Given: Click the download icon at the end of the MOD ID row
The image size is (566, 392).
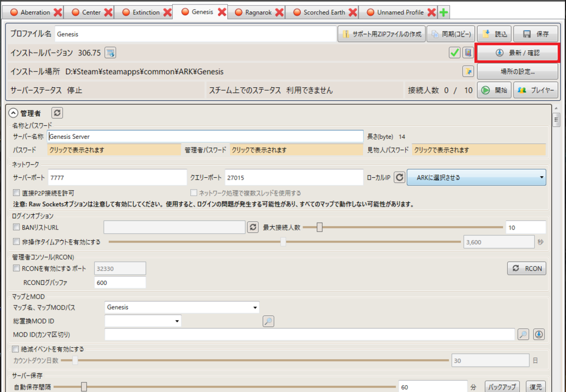Looking at the screenshot, I should click(539, 334).
